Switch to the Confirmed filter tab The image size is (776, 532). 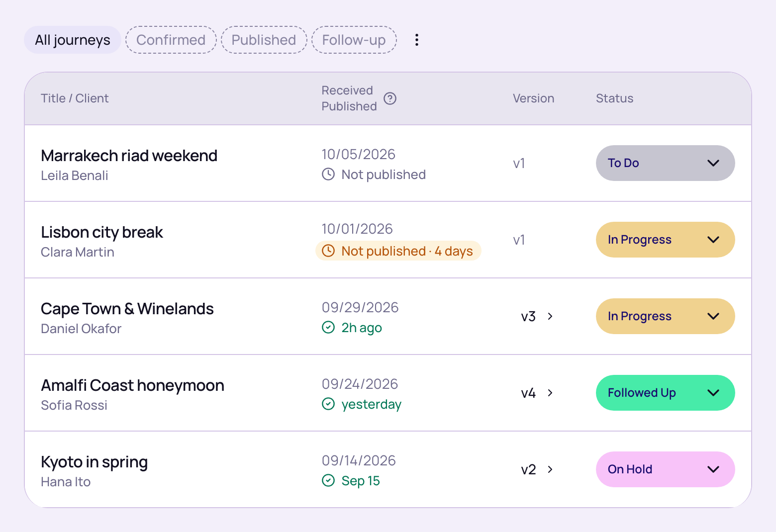pos(171,40)
